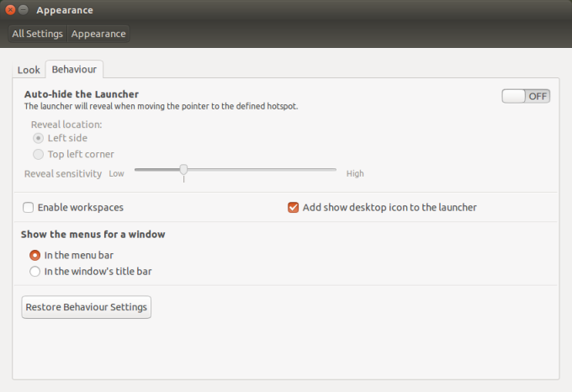This screenshot has height=392, width=572.
Task: Click slider track near the Low end
Action: [x=143, y=170]
